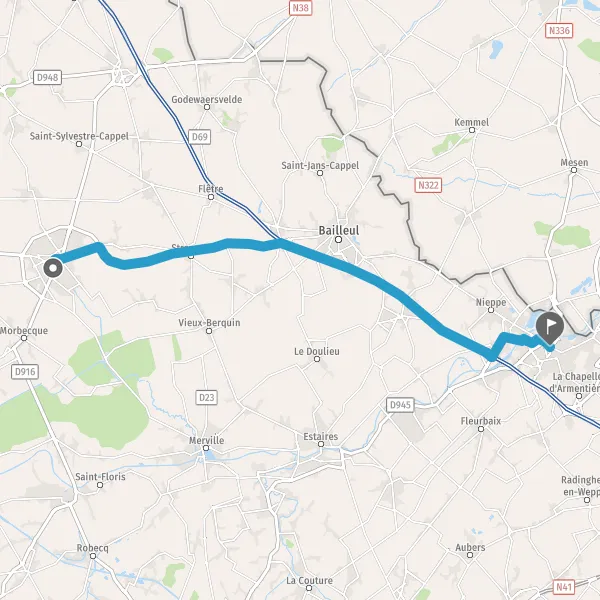Click the D948 road badge
This screenshot has width=600, height=600.
[x=47, y=78]
